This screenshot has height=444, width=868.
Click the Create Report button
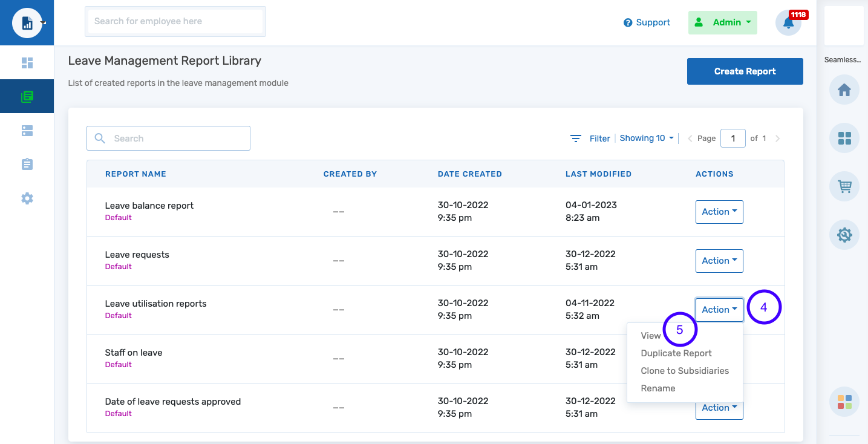tap(745, 71)
